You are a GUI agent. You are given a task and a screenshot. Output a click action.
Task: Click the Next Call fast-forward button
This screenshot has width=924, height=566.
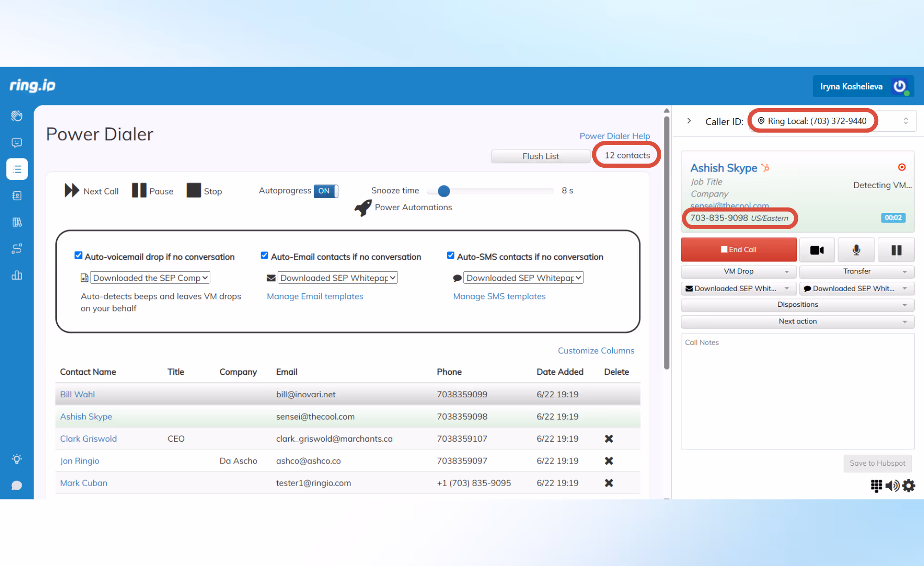click(91, 191)
